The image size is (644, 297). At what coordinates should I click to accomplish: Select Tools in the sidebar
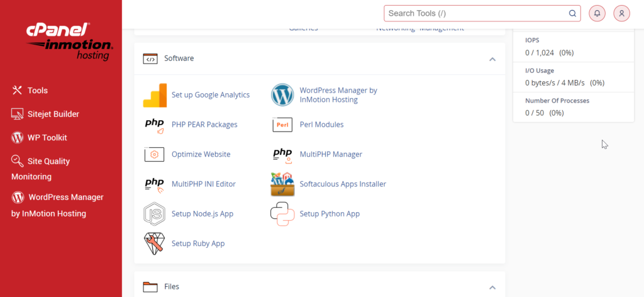point(37,91)
